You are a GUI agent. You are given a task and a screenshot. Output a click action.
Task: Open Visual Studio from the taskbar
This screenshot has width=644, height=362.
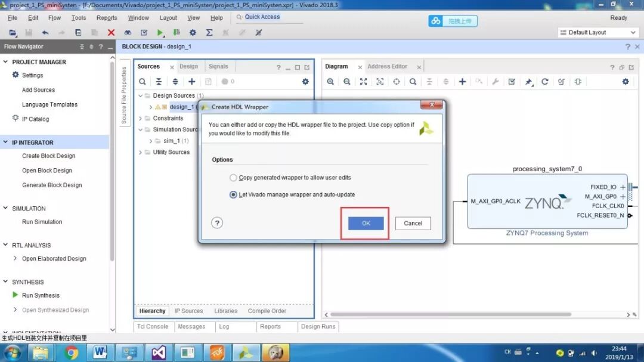158,352
